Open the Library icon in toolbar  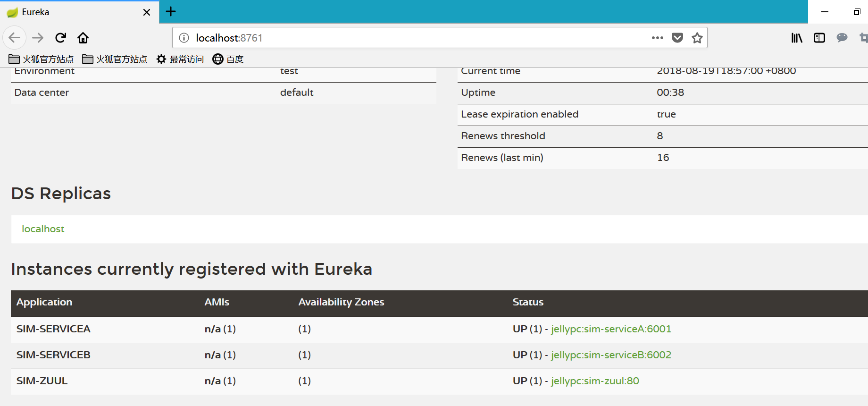pyautogui.click(x=797, y=38)
